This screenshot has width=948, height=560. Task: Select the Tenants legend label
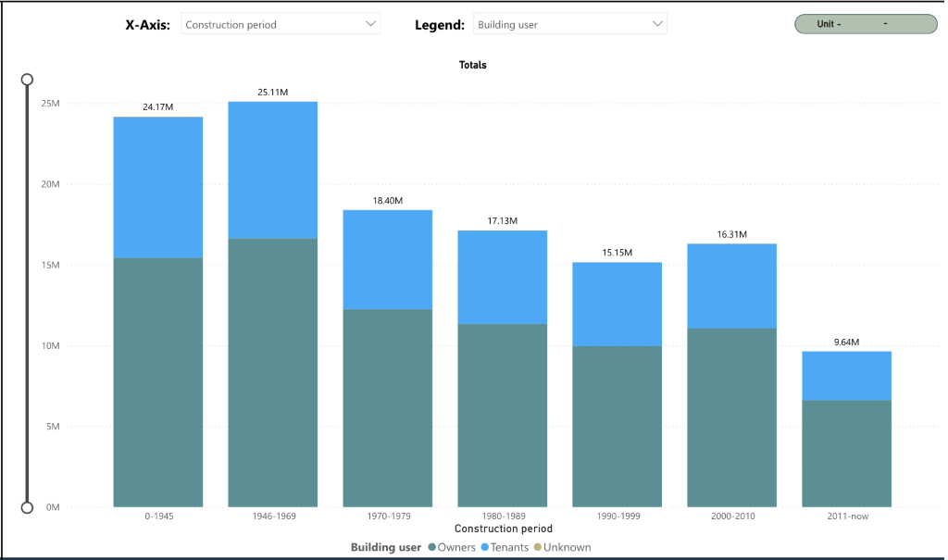click(x=509, y=548)
